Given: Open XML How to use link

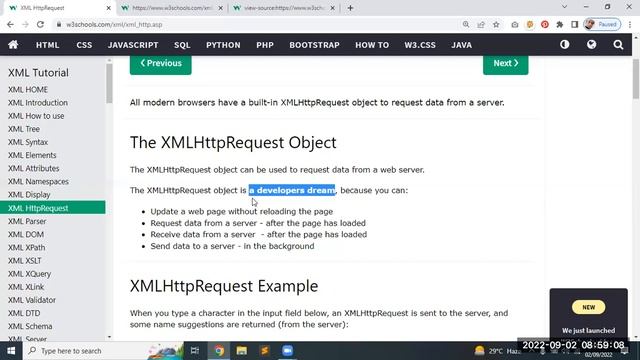Looking at the screenshot, I should click(36, 116).
